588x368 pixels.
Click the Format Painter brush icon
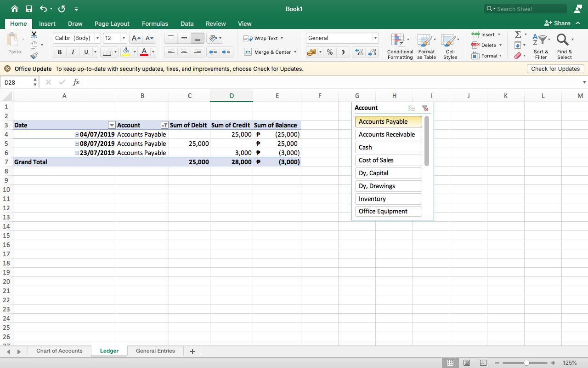pyautogui.click(x=34, y=56)
